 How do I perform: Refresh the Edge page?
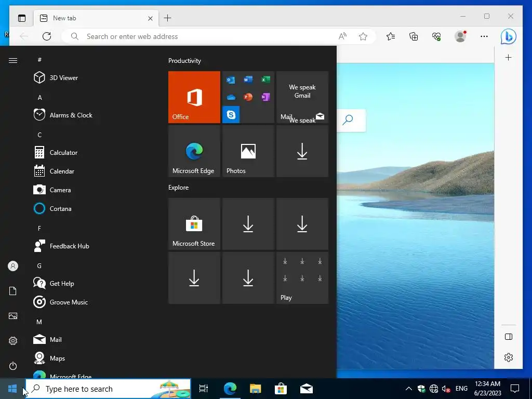coord(47,36)
